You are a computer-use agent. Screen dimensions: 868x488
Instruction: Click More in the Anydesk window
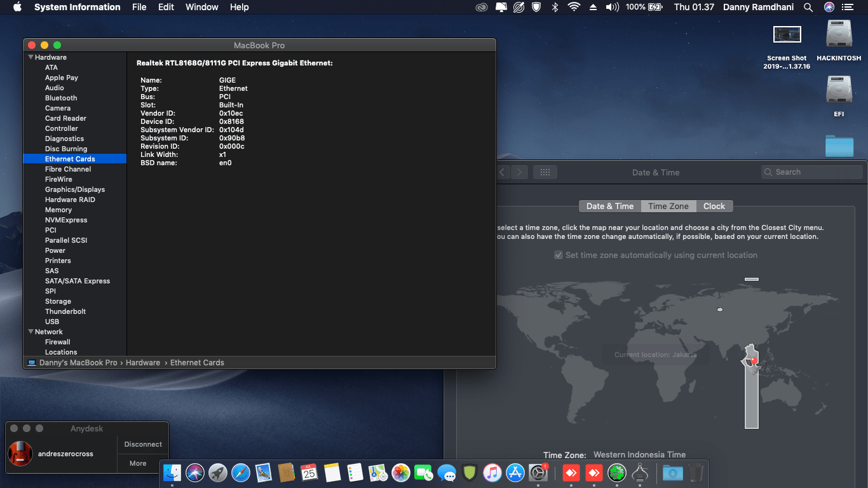(x=138, y=463)
